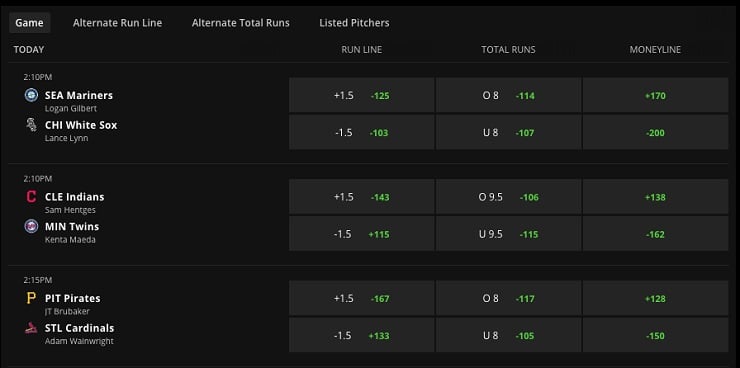Click the PIT Pirates team logo
The image size is (740, 368).
pyautogui.click(x=31, y=298)
